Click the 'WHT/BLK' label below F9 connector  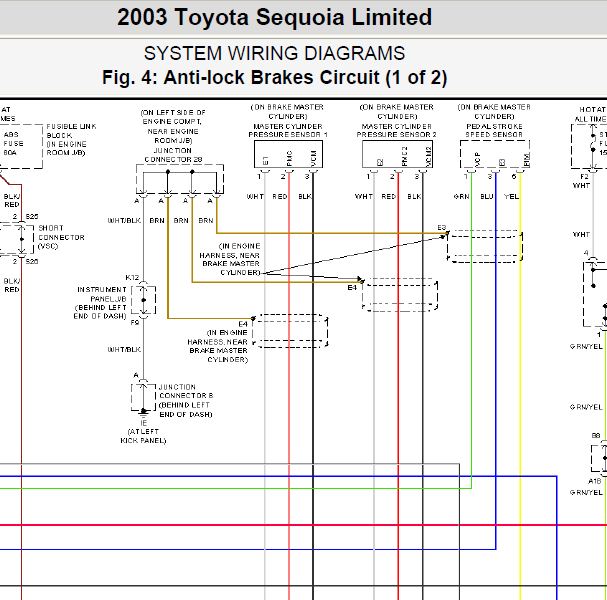click(x=124, y=350)
